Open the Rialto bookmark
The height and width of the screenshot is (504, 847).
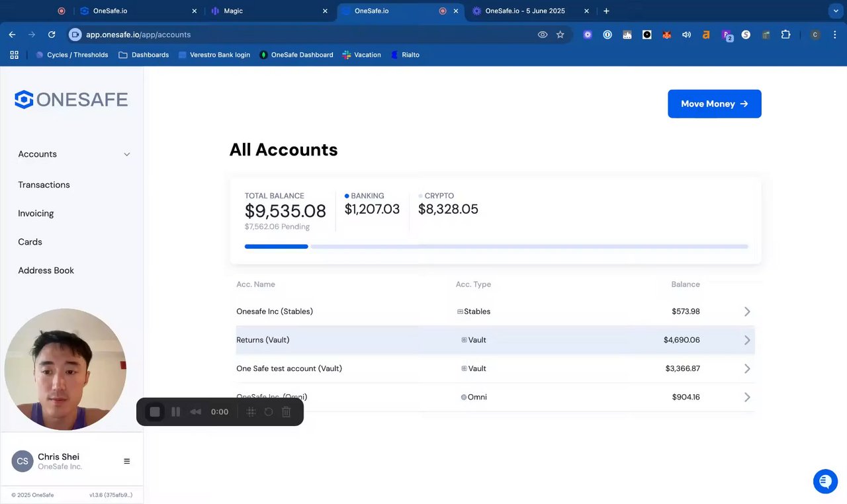[405, 55]
